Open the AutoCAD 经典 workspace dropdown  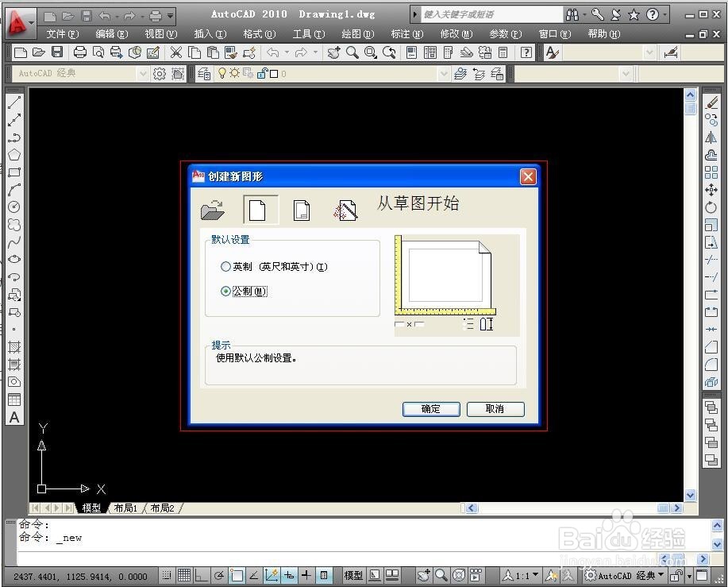[144, 73]
